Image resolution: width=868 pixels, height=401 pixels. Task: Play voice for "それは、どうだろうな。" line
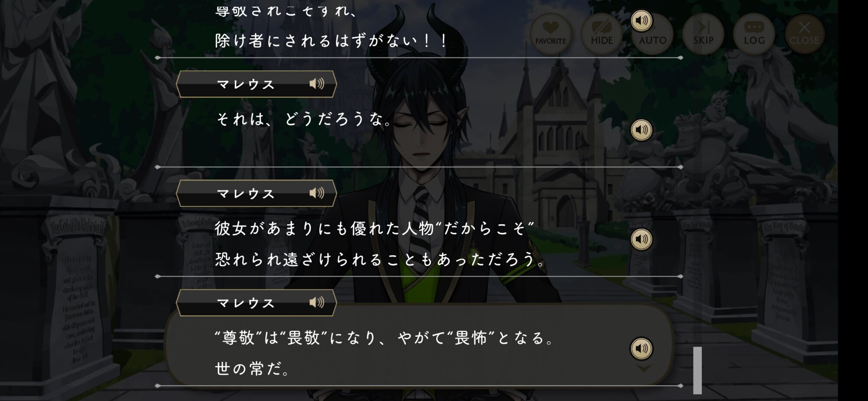coord(641,130)
